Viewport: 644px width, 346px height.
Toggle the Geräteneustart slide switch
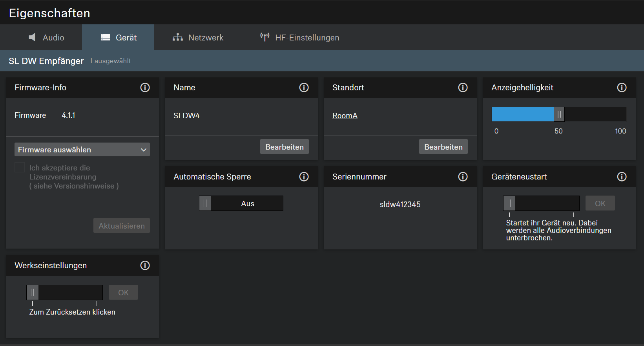[x=509, y=203]
